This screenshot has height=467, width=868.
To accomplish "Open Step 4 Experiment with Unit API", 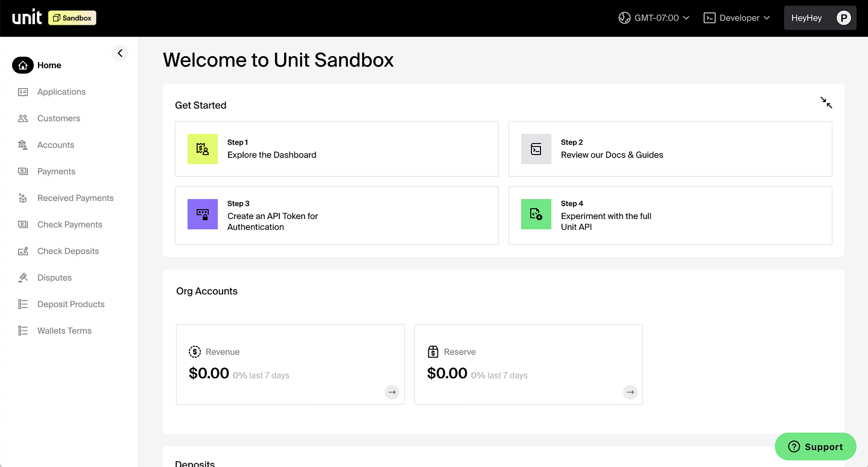I will pyautogui.click(x=670, y=215).
